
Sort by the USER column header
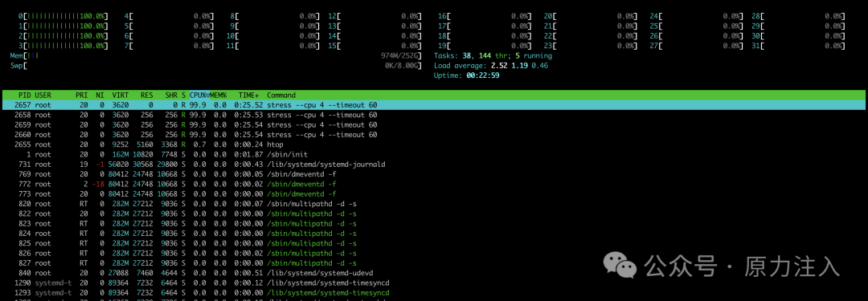(x=43, y=96)
